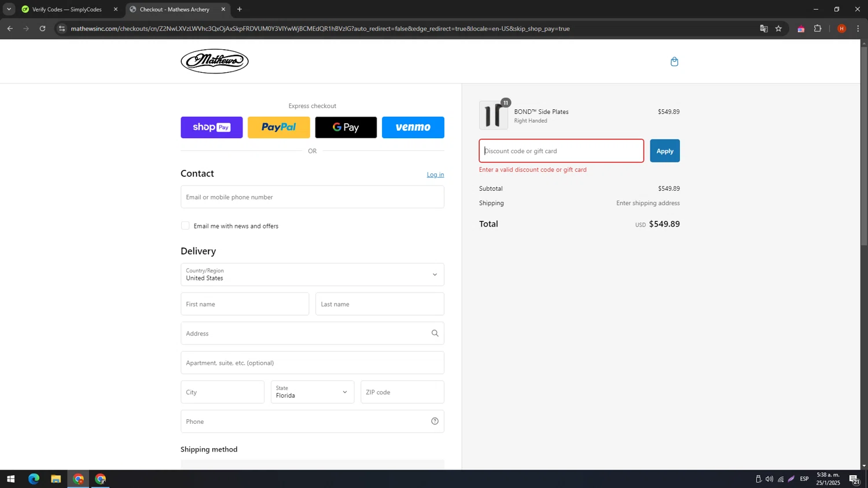
Task: Click the First name field
Action: 245,304
